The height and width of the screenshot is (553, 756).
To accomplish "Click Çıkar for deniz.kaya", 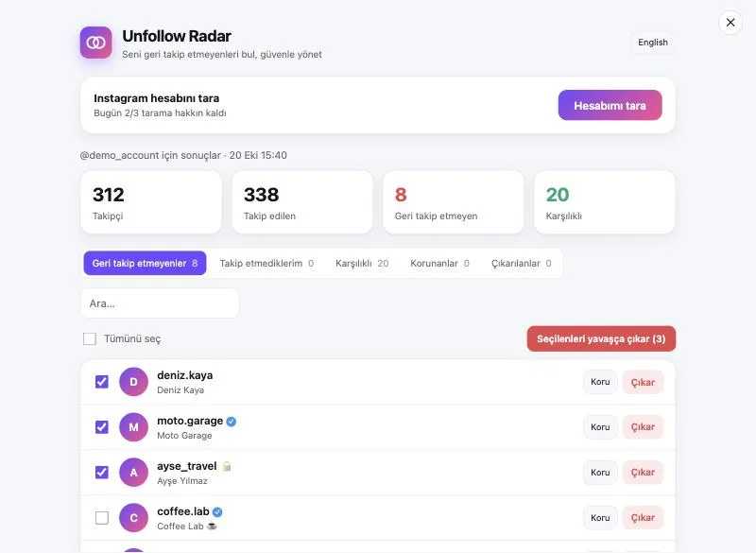I will [x=643, y=382].
